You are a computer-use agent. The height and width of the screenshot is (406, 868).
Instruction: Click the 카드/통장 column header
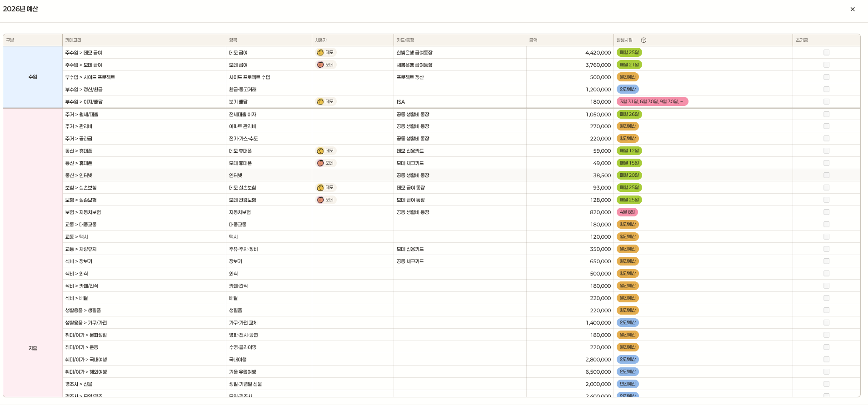(460, 40)
